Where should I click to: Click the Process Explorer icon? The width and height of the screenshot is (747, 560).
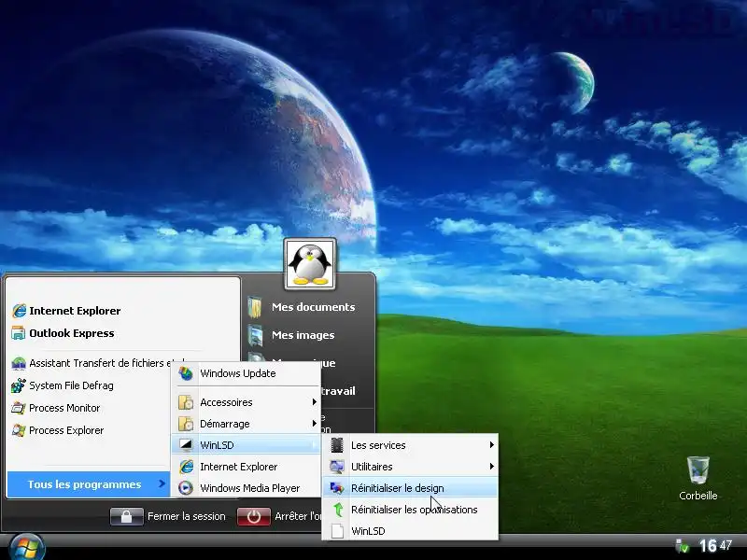pyautogui.click(x=19, y=430)
